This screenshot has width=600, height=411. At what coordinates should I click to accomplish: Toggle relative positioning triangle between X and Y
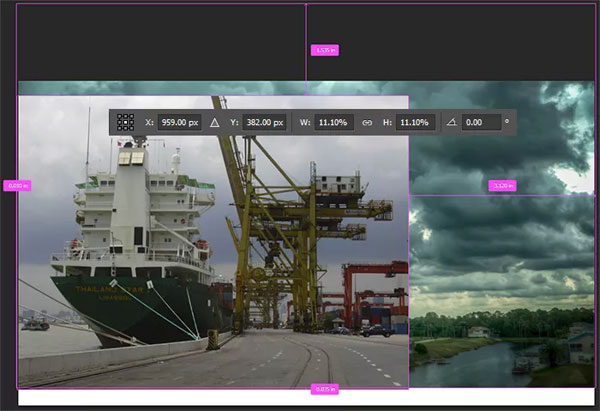click(x=214, y=122)
